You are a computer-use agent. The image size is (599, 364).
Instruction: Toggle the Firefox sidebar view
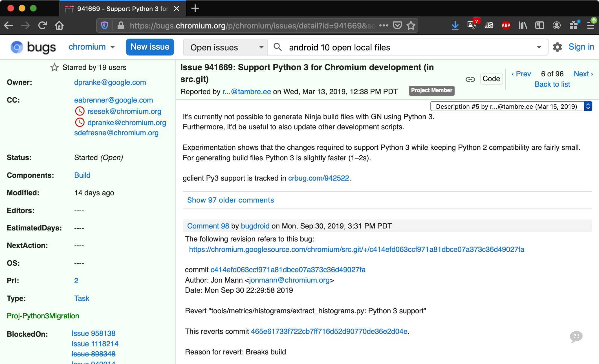pos(539,26)
